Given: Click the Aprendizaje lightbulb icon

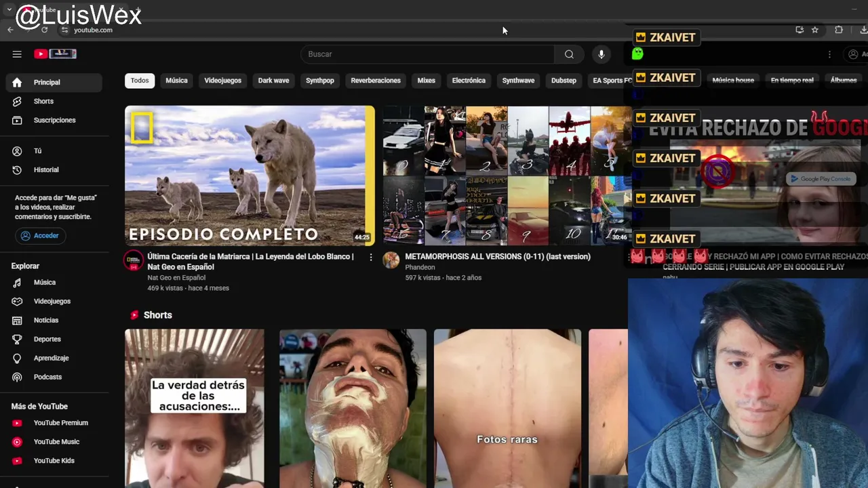Looking at the screenshot, I should point(18,358).
